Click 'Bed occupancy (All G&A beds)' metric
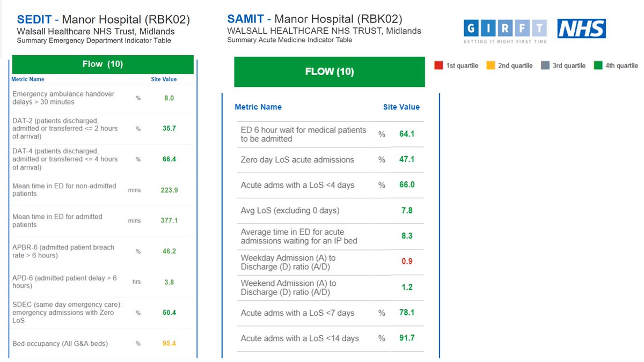 (x=60, y=343)
